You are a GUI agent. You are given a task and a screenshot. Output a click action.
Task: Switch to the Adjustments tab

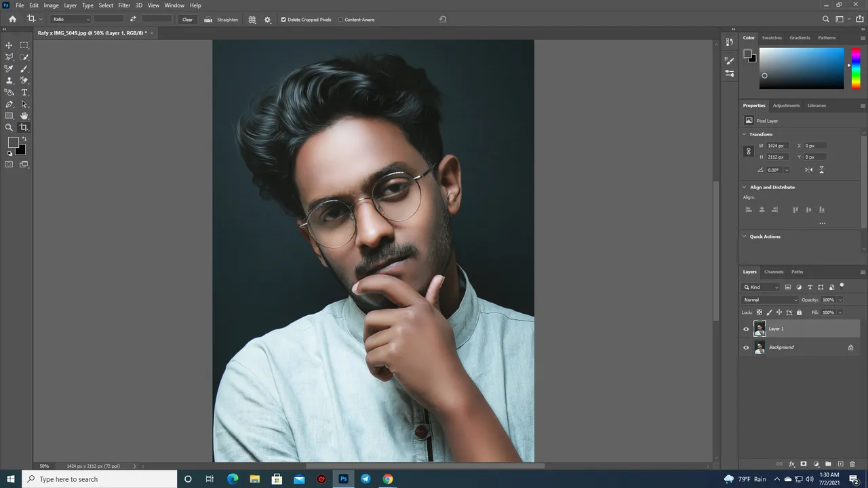point(786,106)
